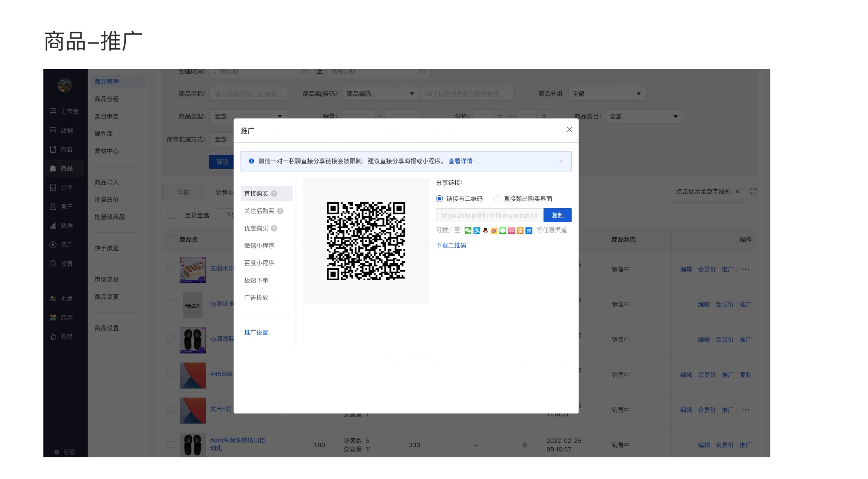Click the QQ penguin icon
The image size is (868, 479).
pyautogui.click(x=485, y=230)
